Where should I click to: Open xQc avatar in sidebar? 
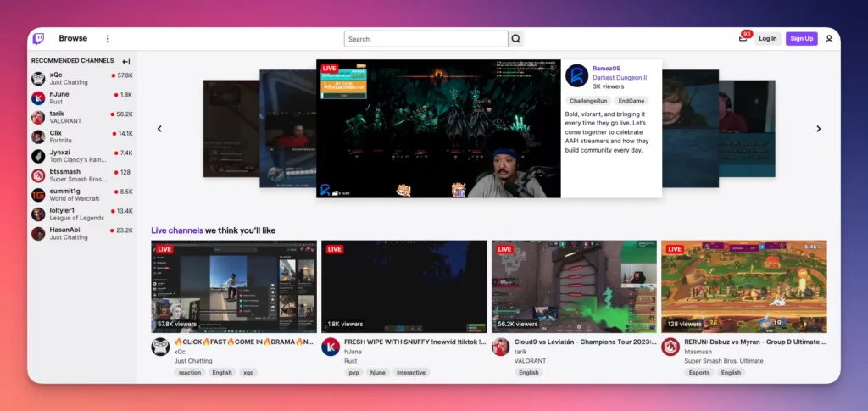pyautogui.click(x=38, y=79)
